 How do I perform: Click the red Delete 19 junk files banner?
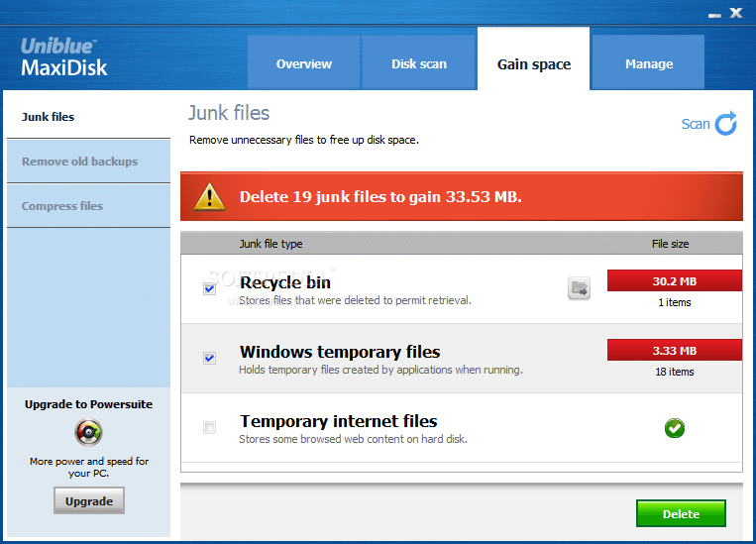click(462, 197)
